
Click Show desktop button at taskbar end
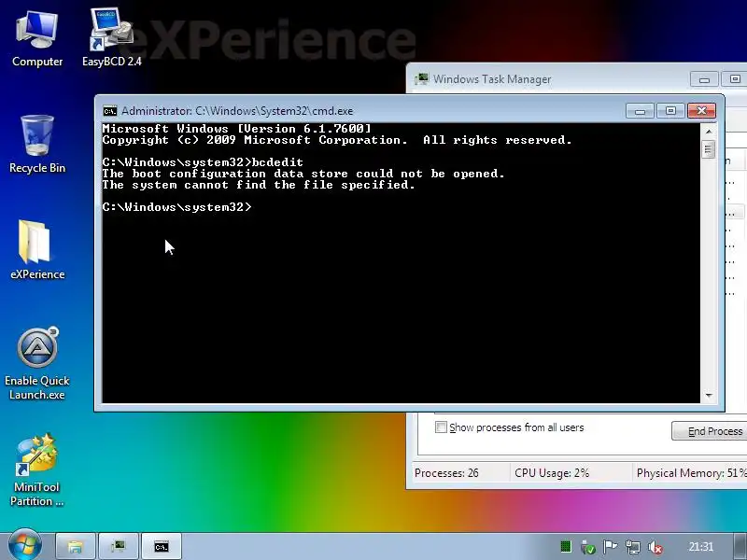tap(740, 546)
